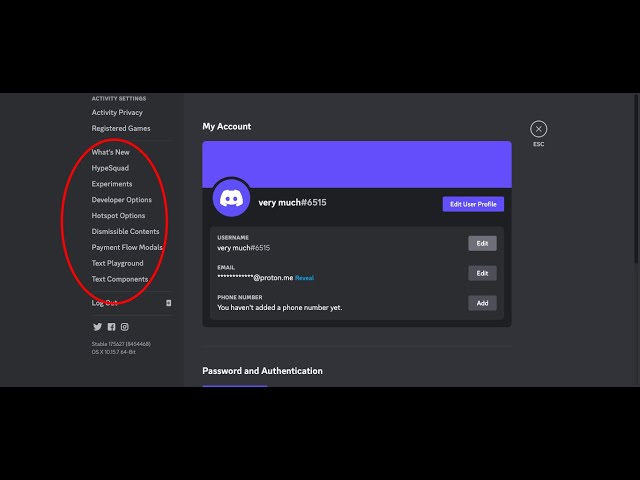640x480 pixels.
Task: Open Experiments settings page
Action: [112, 184]
